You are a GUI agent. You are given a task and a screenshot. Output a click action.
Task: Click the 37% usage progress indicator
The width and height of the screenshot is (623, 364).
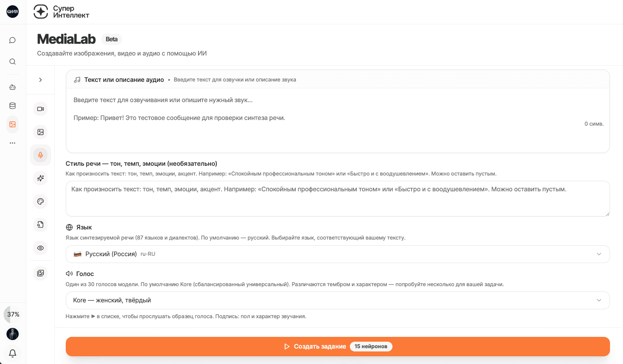pos(13,315)
